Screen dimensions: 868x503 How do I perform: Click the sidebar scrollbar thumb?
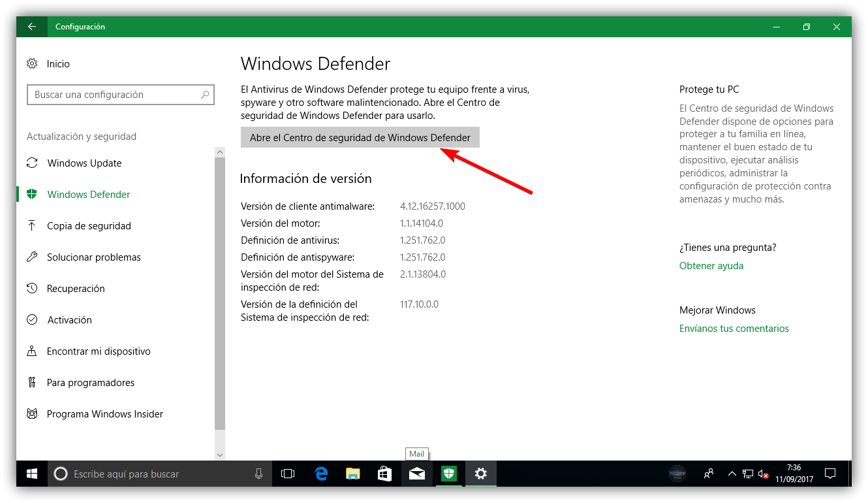(x=220, y=293)
